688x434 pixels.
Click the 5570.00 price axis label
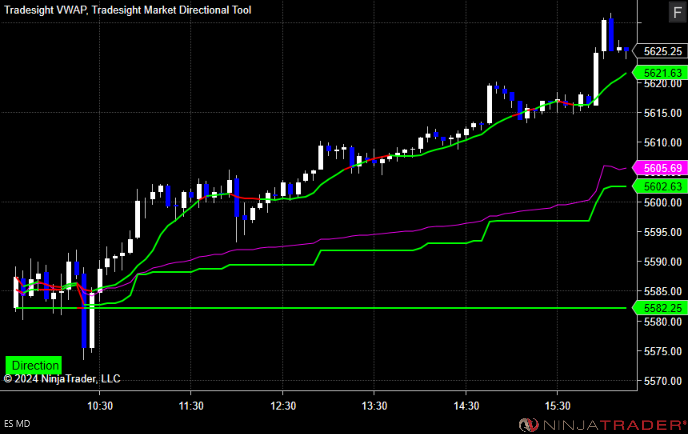[x=663, y=381]
